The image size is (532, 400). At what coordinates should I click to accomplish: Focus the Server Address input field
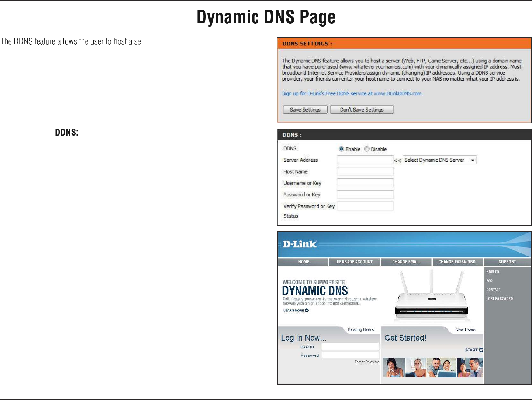[x=365, y=160]
